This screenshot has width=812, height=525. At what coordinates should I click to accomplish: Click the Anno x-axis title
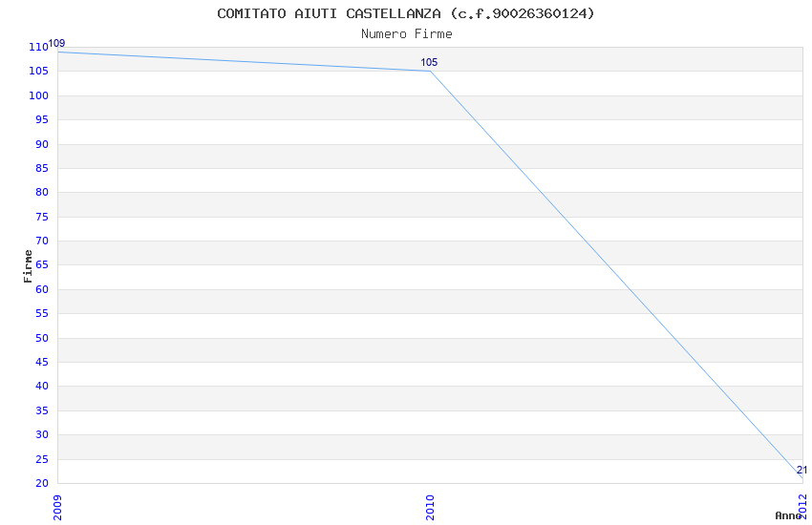[x=788, y=515]
